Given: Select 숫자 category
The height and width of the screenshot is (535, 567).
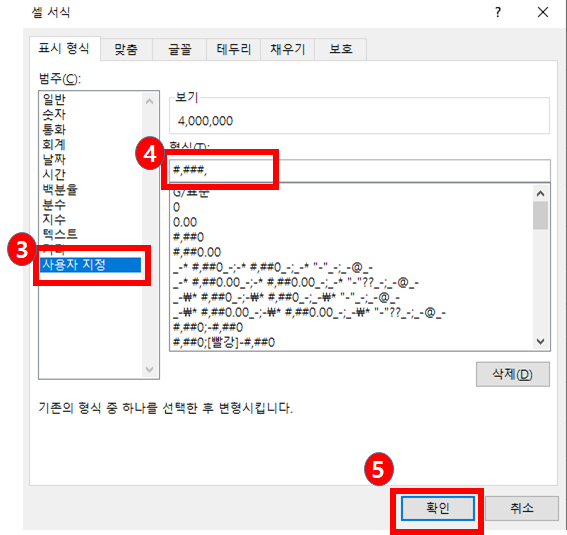Looking at the screenshot, I should pyautogui.click(x=54, y=115).
